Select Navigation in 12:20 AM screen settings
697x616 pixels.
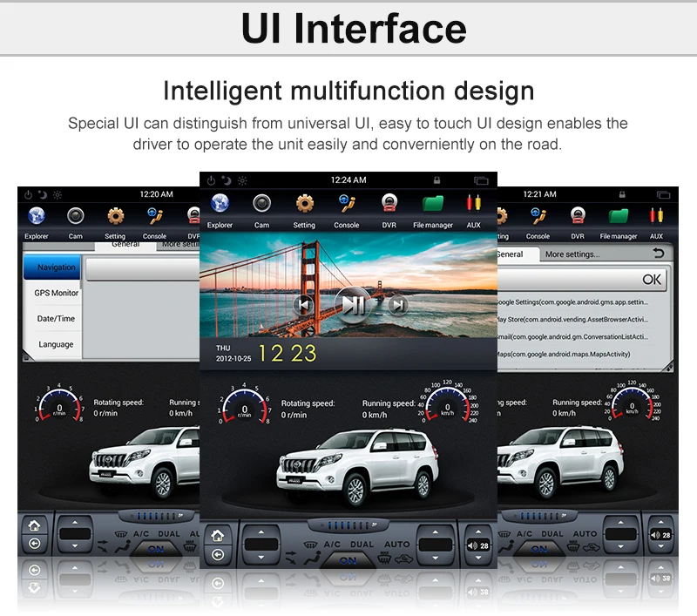[x=52, y=267]
